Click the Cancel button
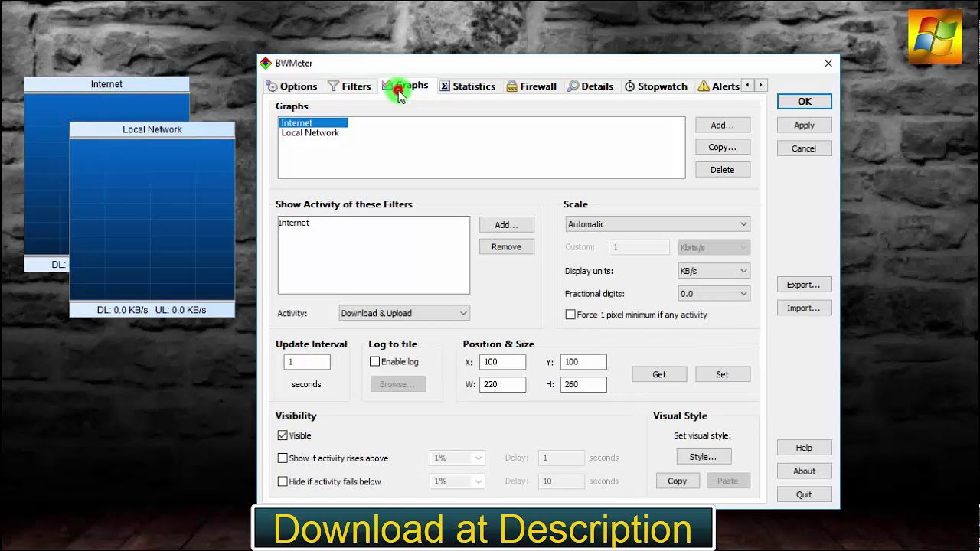This screenshot has width=980, height=551. click(804, 148)
